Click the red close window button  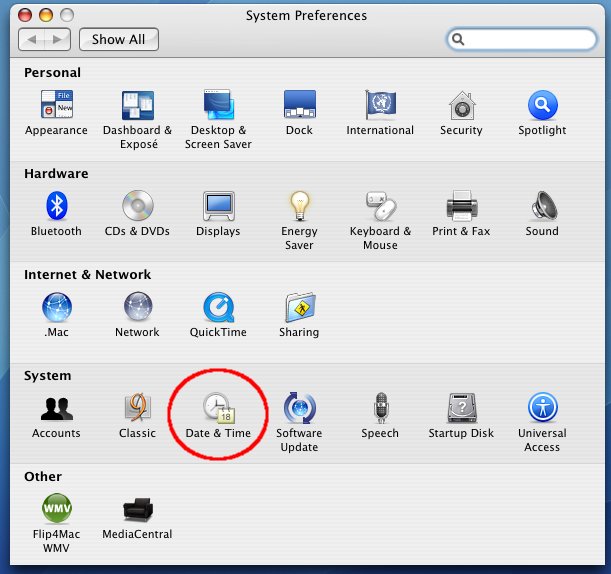click(25, 15)
